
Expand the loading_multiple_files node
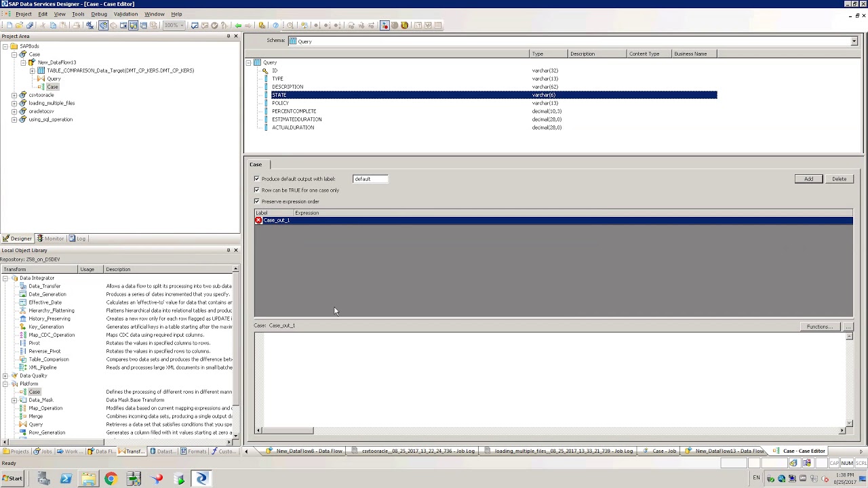click(x=14, y=103)
